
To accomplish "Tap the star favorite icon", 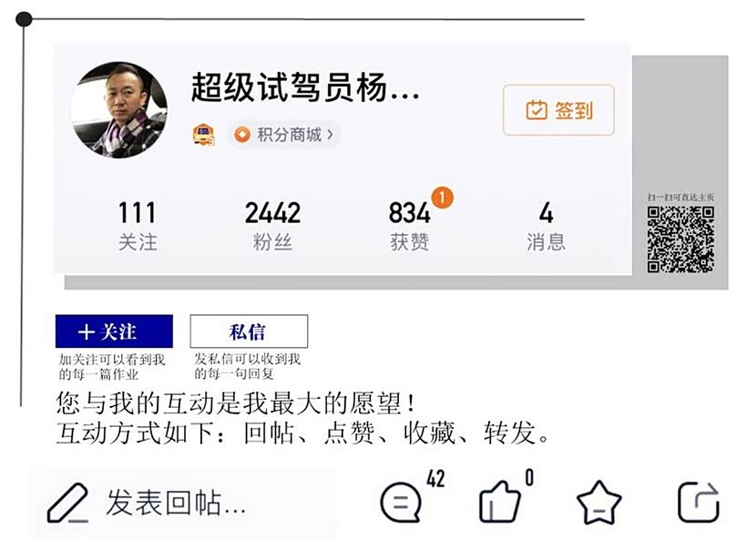I will click(x=599, y=503).
